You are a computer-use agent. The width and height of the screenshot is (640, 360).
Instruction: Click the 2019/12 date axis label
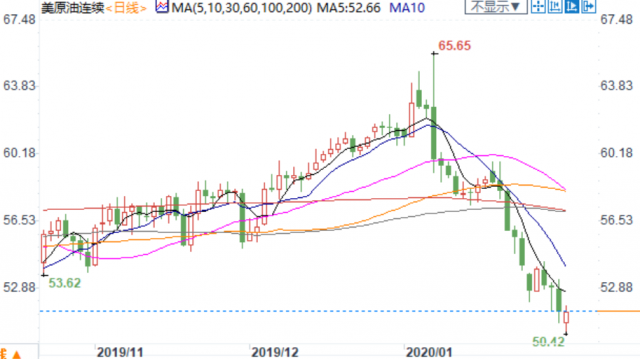coord(275,352)
